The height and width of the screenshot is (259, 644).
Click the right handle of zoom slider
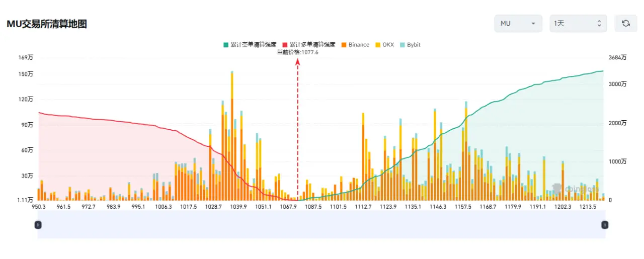coord(605,225)
